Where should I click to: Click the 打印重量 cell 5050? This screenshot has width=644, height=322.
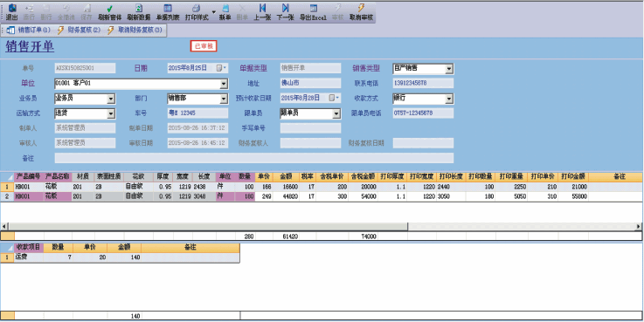pyautogui.click(x=511, y=196)
